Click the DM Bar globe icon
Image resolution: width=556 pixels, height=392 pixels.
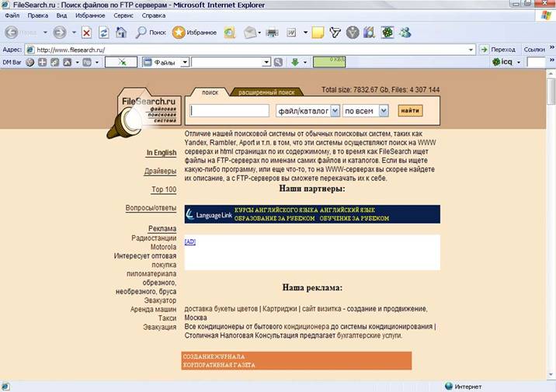[x=30, y=62]
